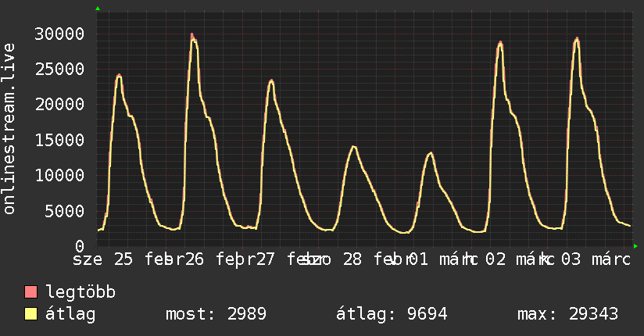Click the 10000 y-axis label
Viewport: 644px width, 336px height.
click(x=59, y=175)
